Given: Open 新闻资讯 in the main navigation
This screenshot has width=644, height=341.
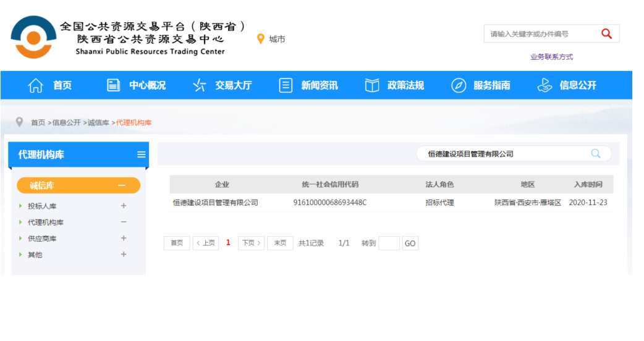Looking at the screenshot, I should pos(320,85).
